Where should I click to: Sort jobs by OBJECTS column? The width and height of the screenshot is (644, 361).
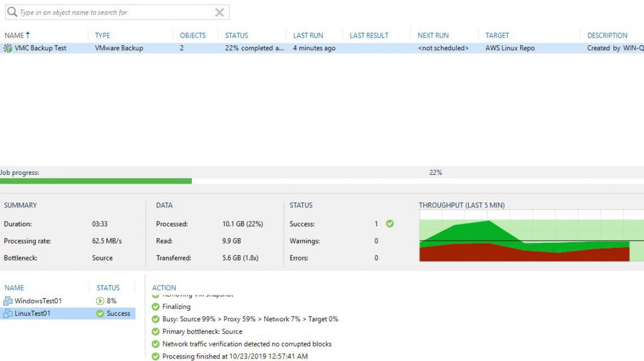point(192,35)
